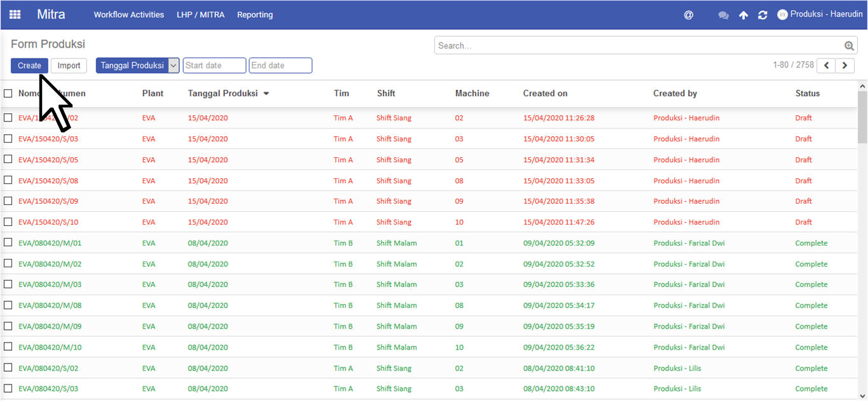Open the apps grid menu icon

click(15, 15)
